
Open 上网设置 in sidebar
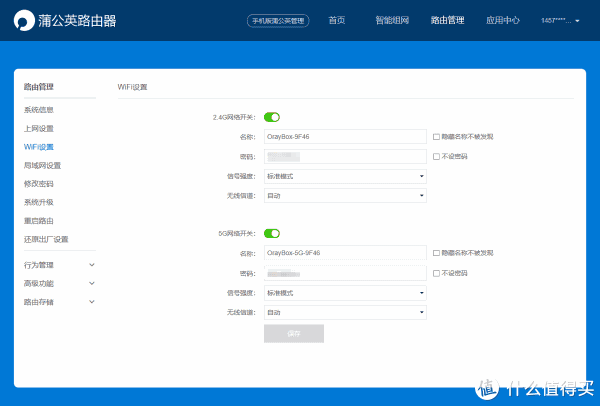39,129
